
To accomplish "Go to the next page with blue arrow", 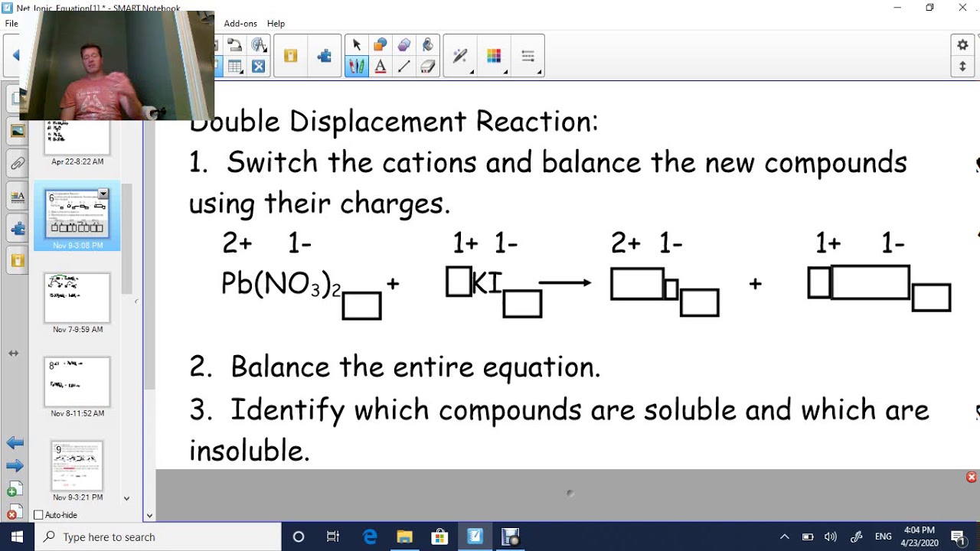I will tap(15, 466).
